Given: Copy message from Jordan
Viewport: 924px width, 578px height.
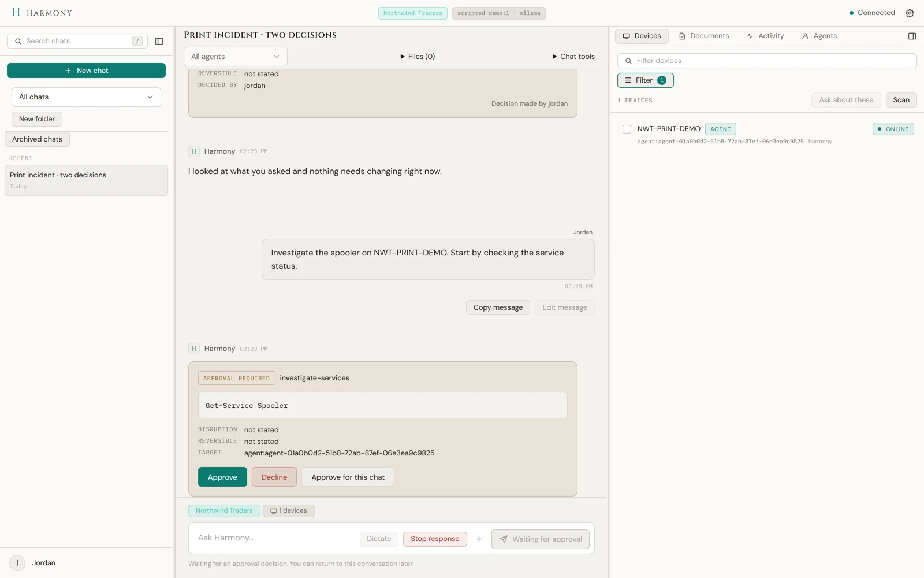Looking at the screenshot, I should tap(498, 307).
